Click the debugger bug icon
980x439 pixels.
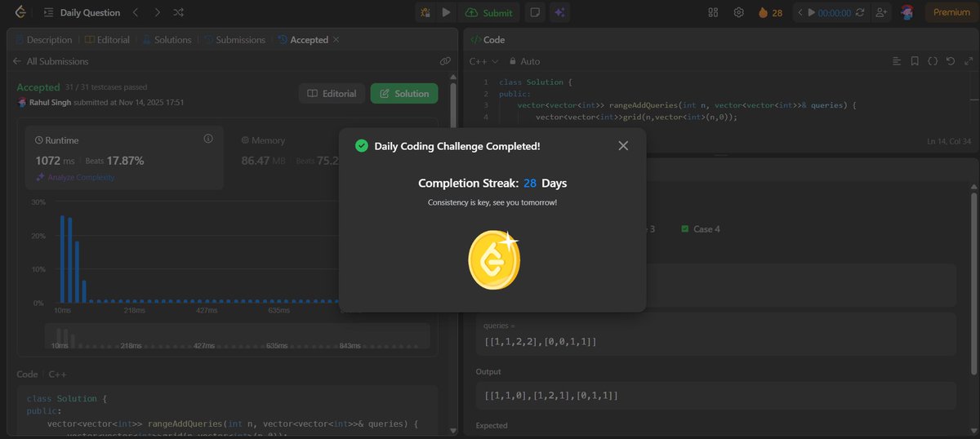click(x=425, y=12)
